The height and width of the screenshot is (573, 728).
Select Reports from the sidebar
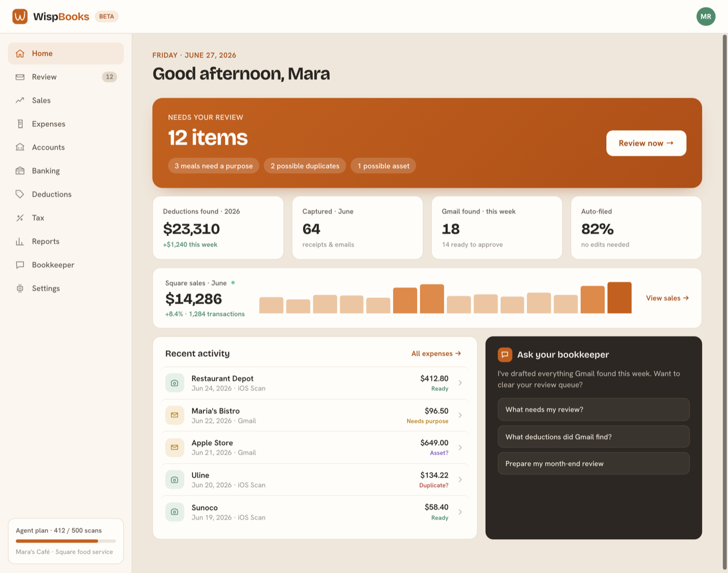click(x=66, y=241)
